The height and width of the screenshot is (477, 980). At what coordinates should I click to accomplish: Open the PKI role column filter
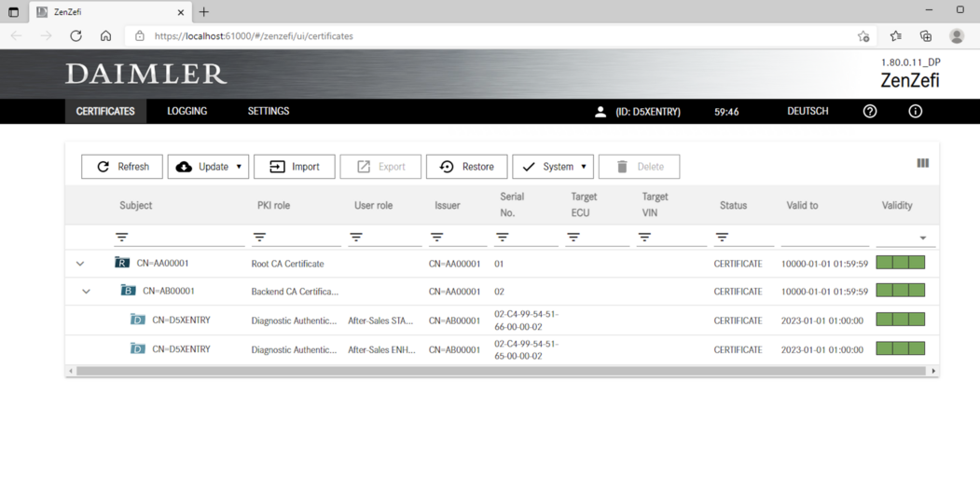point(258,238)
